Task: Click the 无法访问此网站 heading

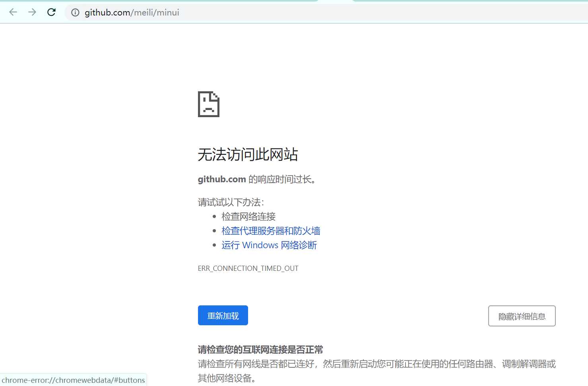Action: pyautogui.click(x=248, y=154)
